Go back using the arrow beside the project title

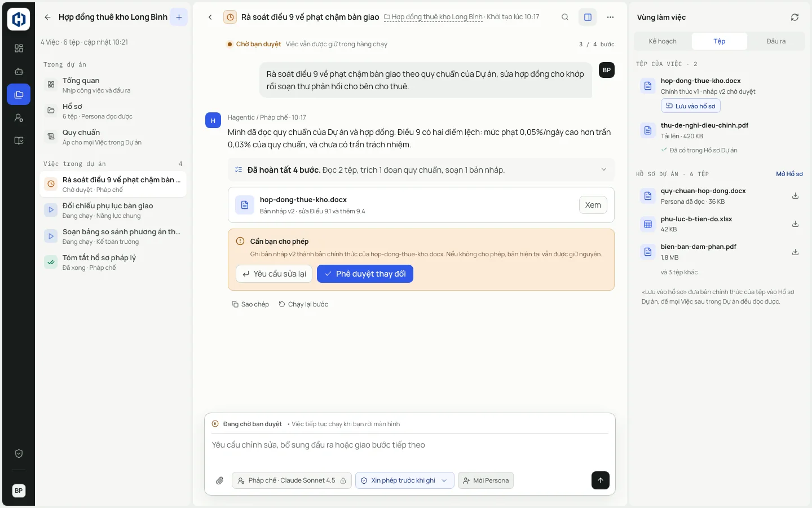coord(47,17)
